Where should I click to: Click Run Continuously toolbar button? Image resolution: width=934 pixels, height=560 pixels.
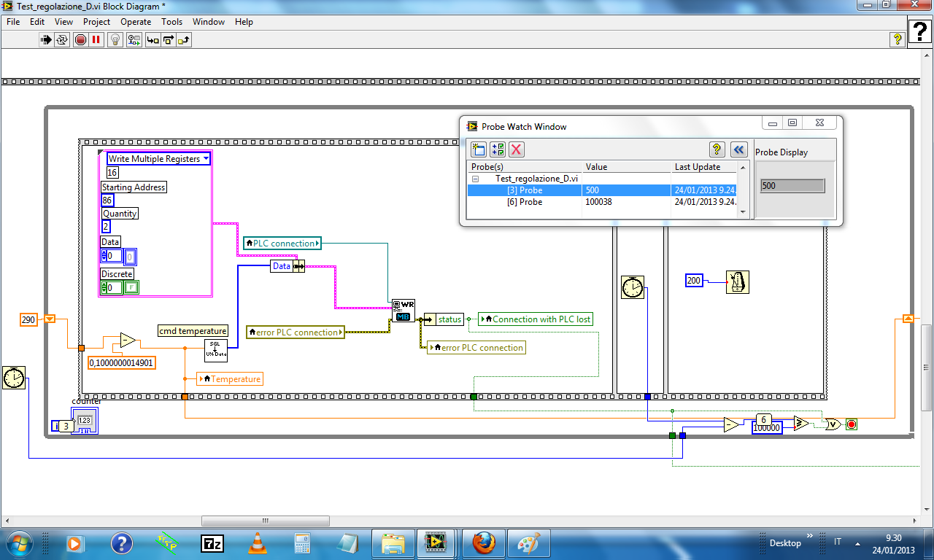click(62, 40)
